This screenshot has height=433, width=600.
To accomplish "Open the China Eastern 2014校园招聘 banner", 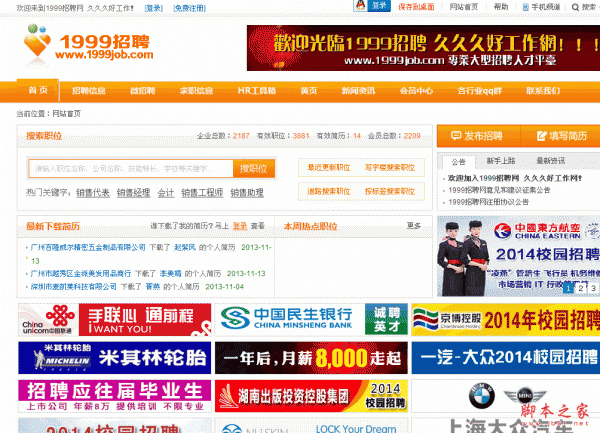I will (518, 256).
